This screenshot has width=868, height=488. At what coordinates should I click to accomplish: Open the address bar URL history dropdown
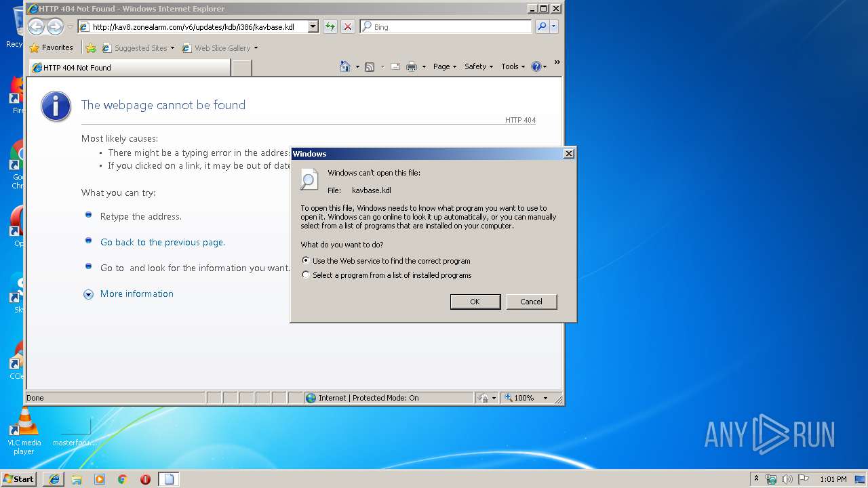[313, 27]
